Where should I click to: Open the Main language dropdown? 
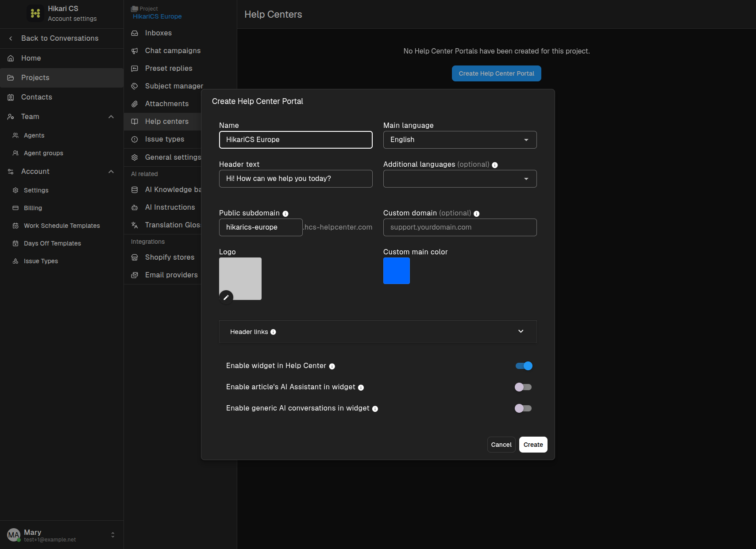(x=460, y=140)
